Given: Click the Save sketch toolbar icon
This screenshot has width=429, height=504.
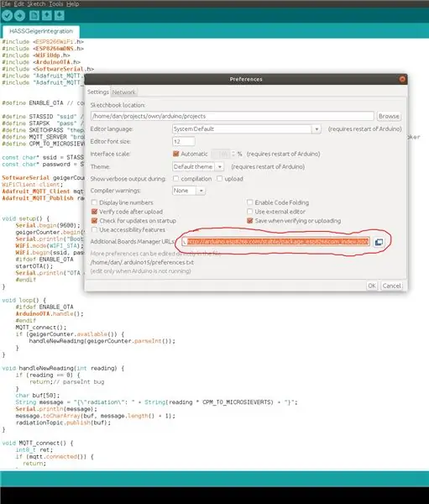Looking at the screenshot, I should (x=59, y=15).
